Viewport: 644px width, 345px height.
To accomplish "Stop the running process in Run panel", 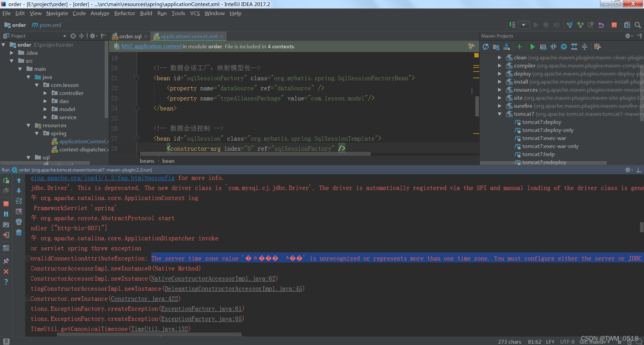I will (6, 204).
